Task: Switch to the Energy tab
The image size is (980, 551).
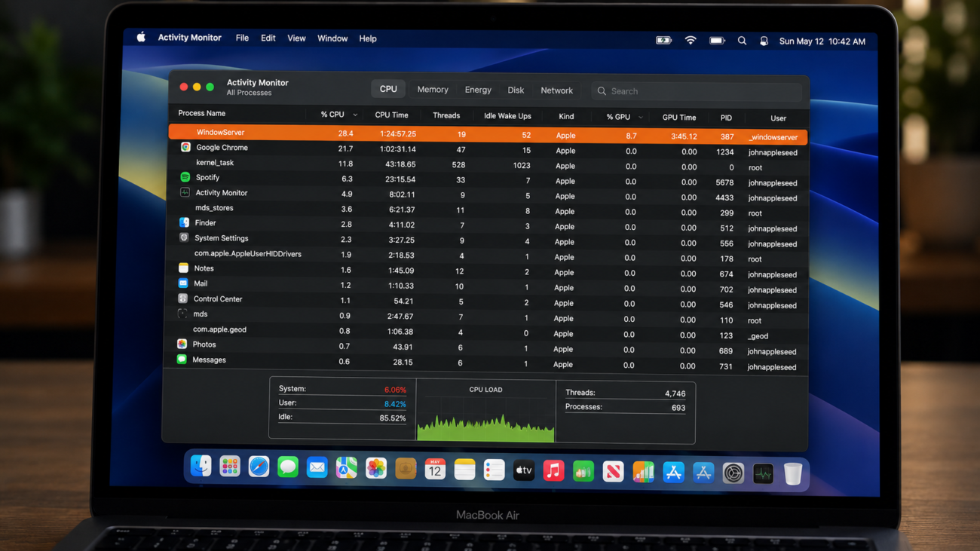Action: click(478, 90)
